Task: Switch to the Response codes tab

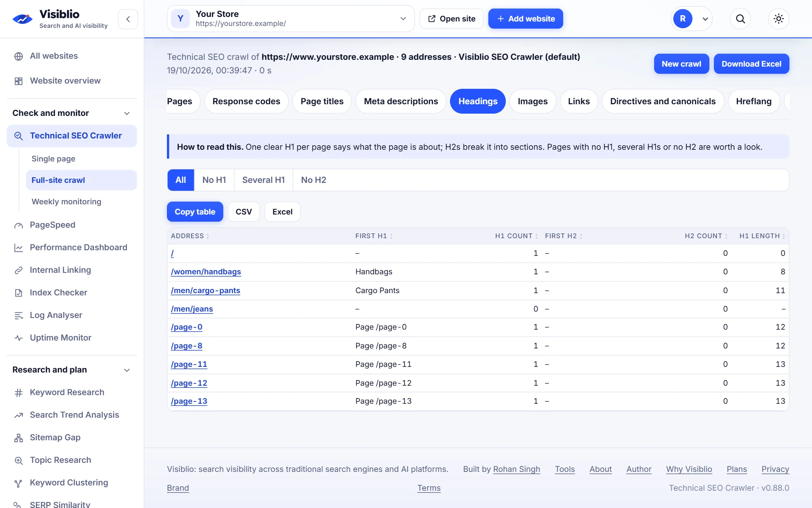Action: coord(246,101)
